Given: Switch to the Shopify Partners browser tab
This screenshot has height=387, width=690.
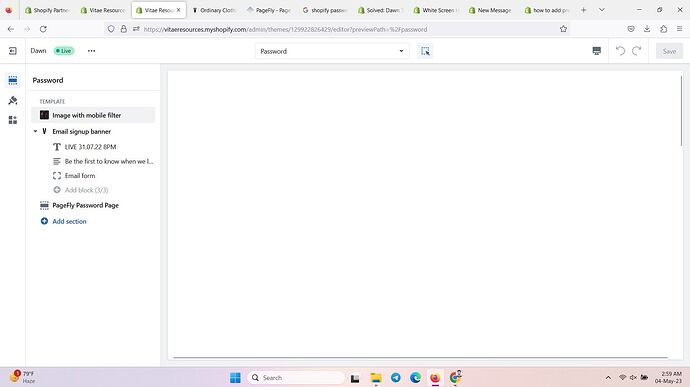Looking at the screenshot, I should pos(48,10).
